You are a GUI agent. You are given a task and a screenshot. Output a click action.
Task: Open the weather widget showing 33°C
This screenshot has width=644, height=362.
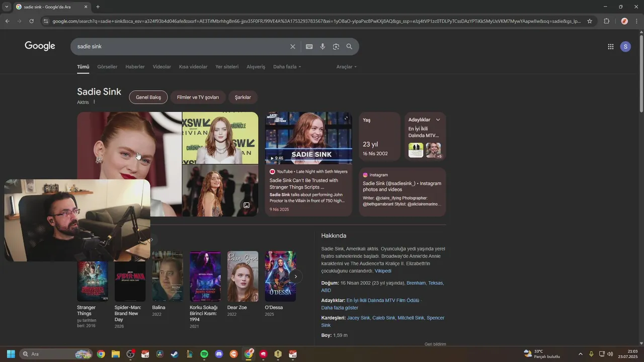pyautogui.click(x=542, y=354)
